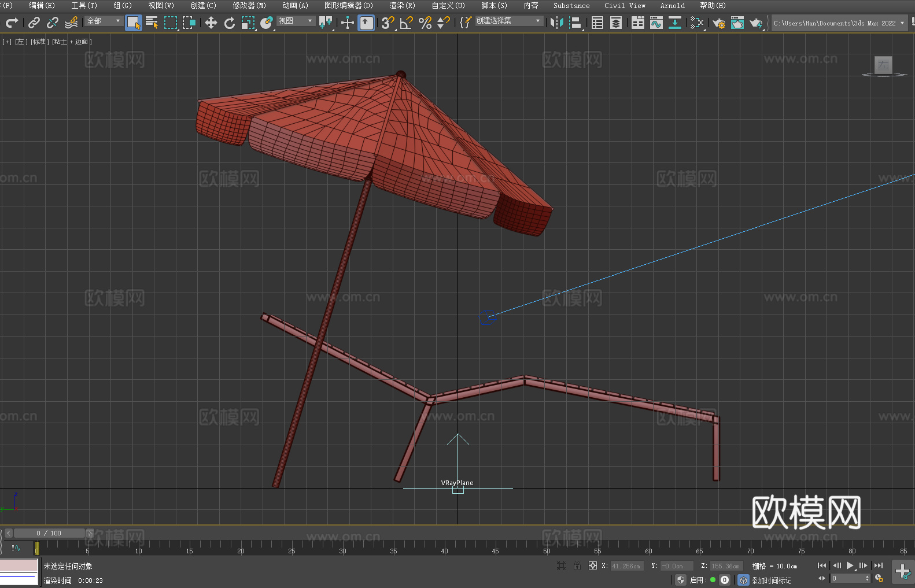The height and width of the screenshot is (588, 915).
Task: Select the Unlink Selection tool
Action: coord(53,23)
